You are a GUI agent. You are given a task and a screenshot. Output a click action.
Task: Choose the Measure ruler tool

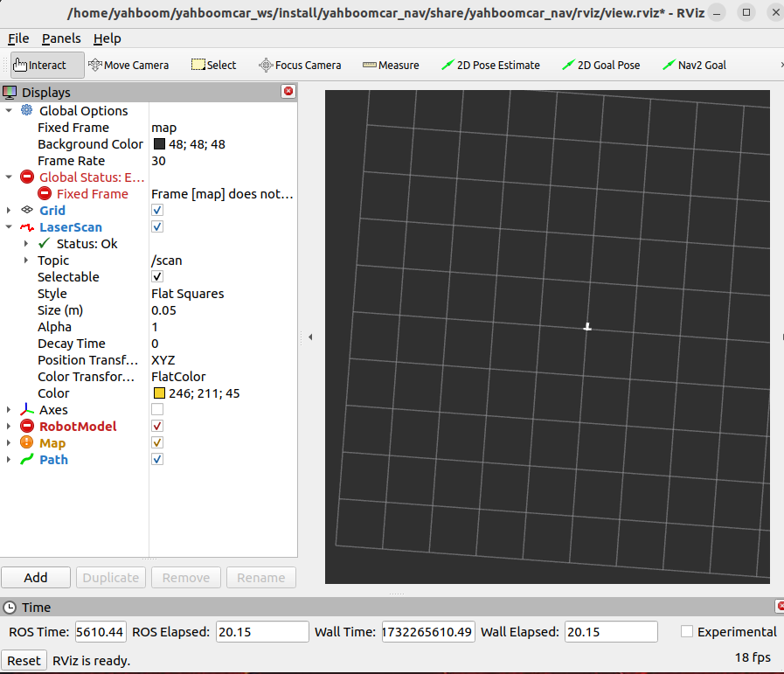(x=391, y=65)
